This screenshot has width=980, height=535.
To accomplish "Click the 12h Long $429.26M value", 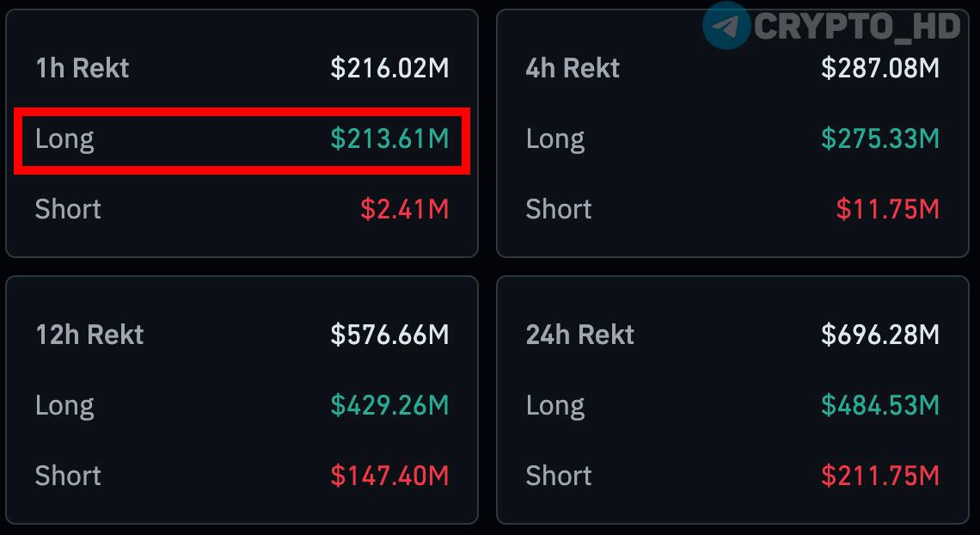I will (x=389, y=406).
